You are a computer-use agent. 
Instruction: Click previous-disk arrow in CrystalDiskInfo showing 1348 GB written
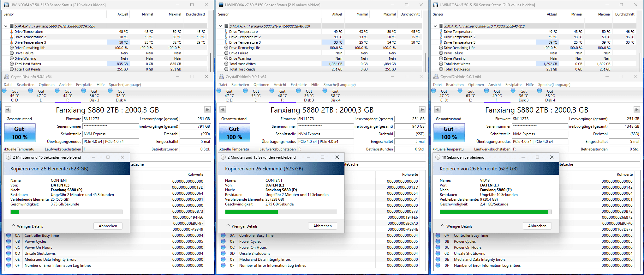click(x=437, y=109)
